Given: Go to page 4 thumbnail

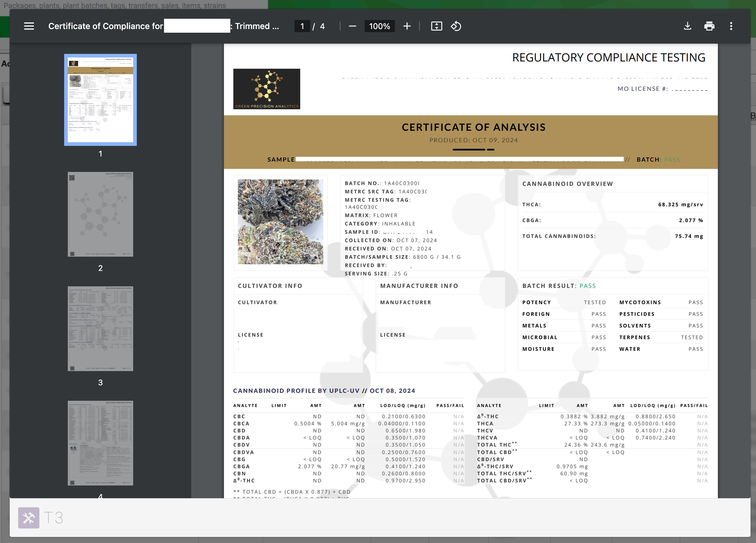Looking at the screenshot, I should coord(100,443).
